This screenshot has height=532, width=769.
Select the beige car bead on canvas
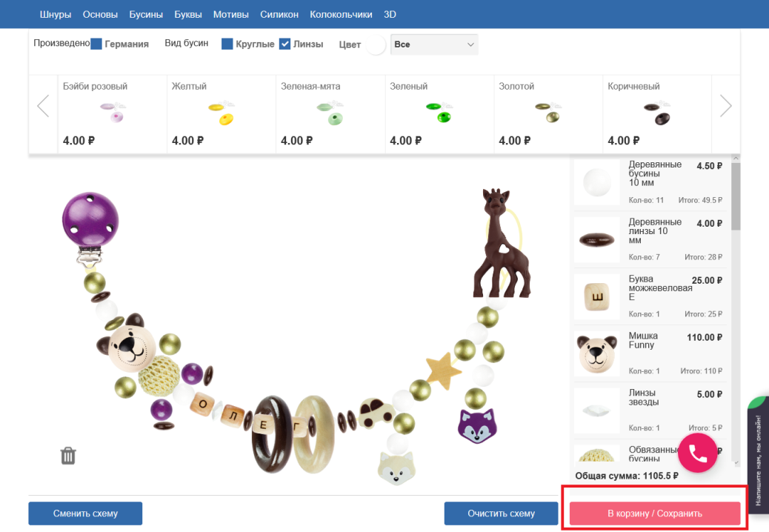pyautogui.click(x=376, y=411)
